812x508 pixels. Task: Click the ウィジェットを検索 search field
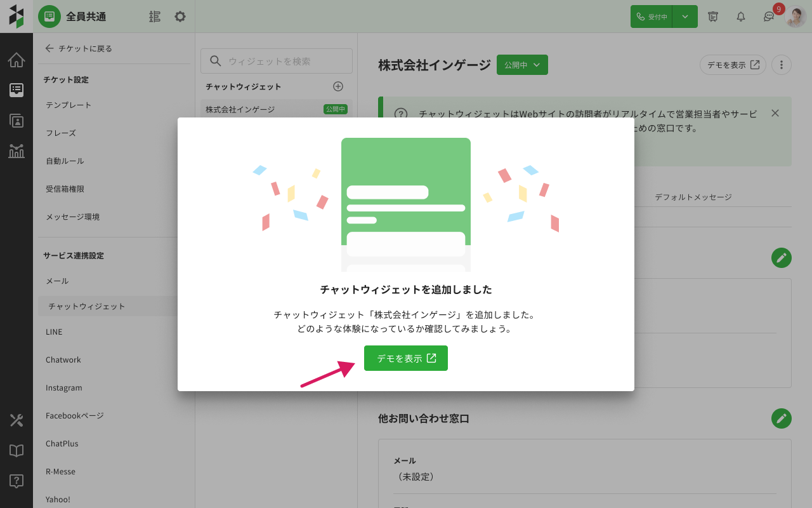pyautogui.click(x=277, y=61)
